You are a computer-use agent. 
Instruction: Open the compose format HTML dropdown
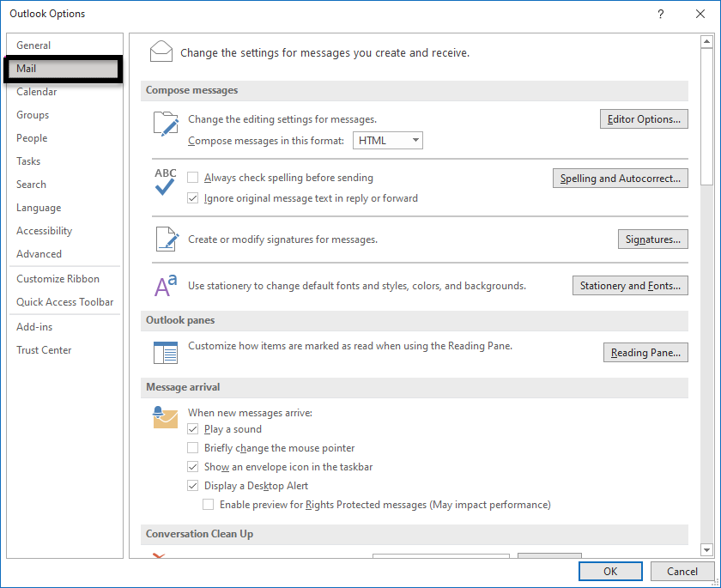[388, 140]
